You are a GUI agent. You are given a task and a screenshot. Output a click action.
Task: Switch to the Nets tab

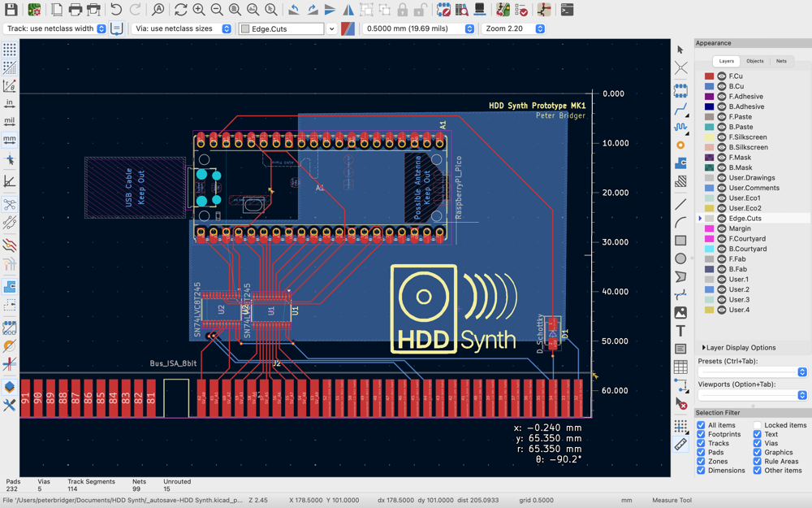click(x=780, y=61)
